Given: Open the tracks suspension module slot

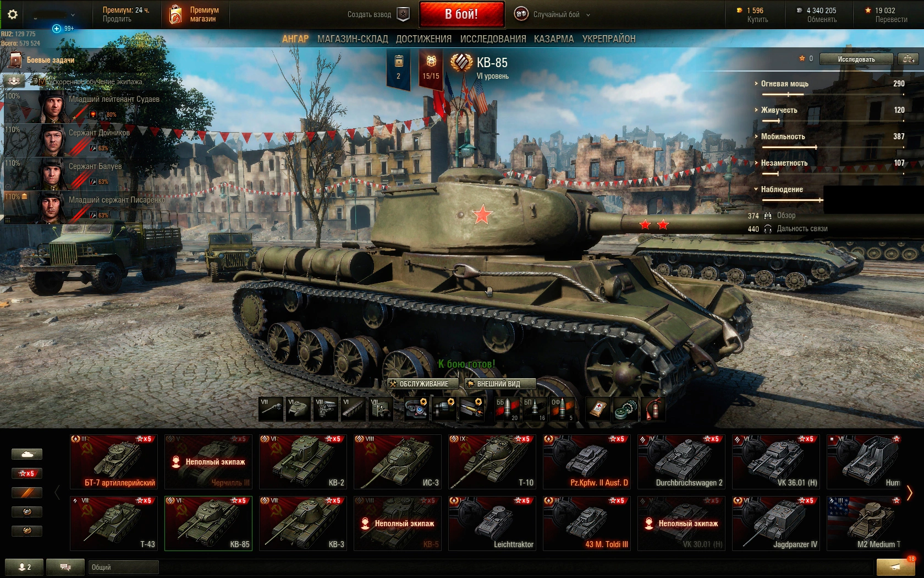Looking at the screenshot, I should pos(353,410).
